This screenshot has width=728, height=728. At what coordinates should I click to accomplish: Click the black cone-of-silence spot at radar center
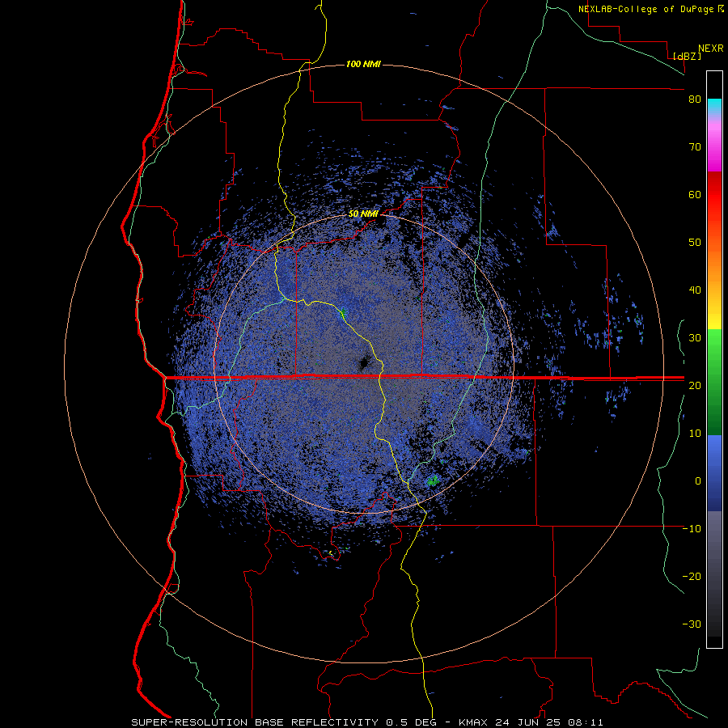click(365, 363)
